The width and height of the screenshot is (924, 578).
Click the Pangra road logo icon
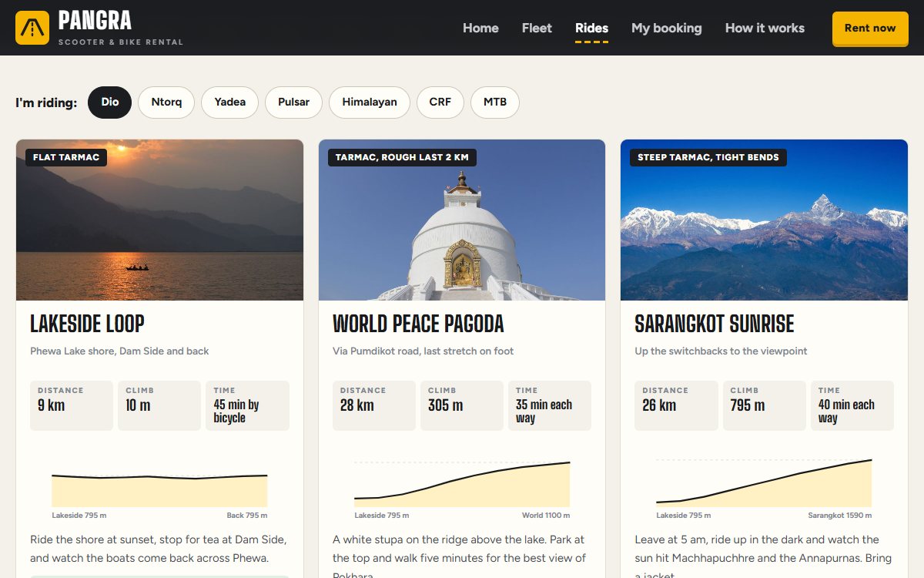32,28
